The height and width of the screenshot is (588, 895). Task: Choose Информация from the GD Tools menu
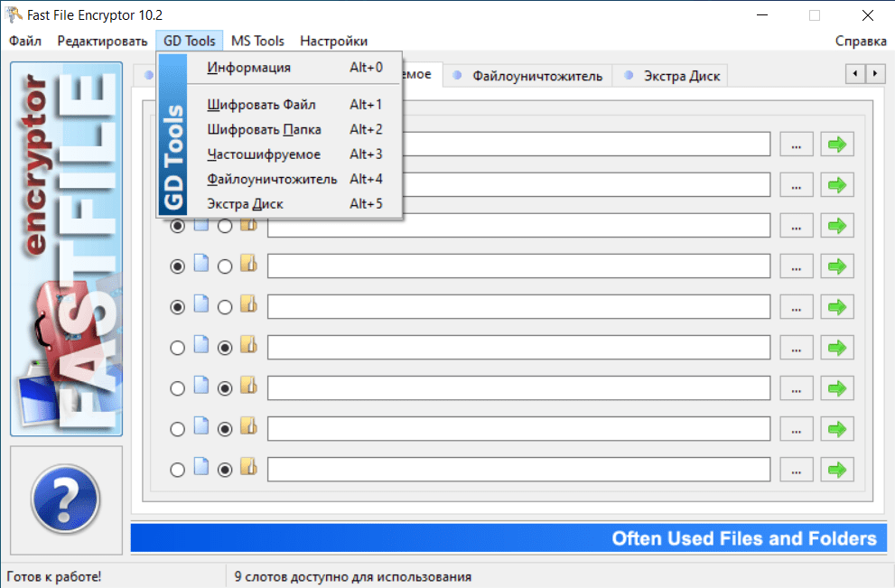[294, 68]
